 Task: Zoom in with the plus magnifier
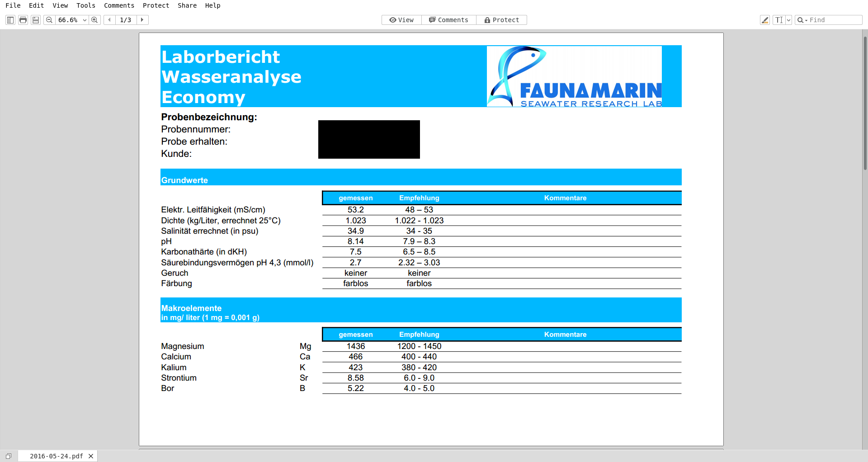[94, 20]
